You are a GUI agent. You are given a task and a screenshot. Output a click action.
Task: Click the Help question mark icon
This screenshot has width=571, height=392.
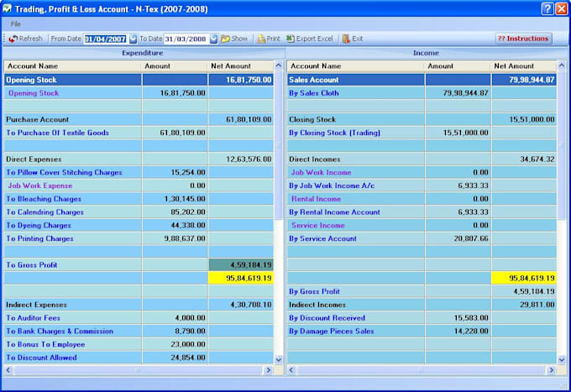[x=547, y=8]
